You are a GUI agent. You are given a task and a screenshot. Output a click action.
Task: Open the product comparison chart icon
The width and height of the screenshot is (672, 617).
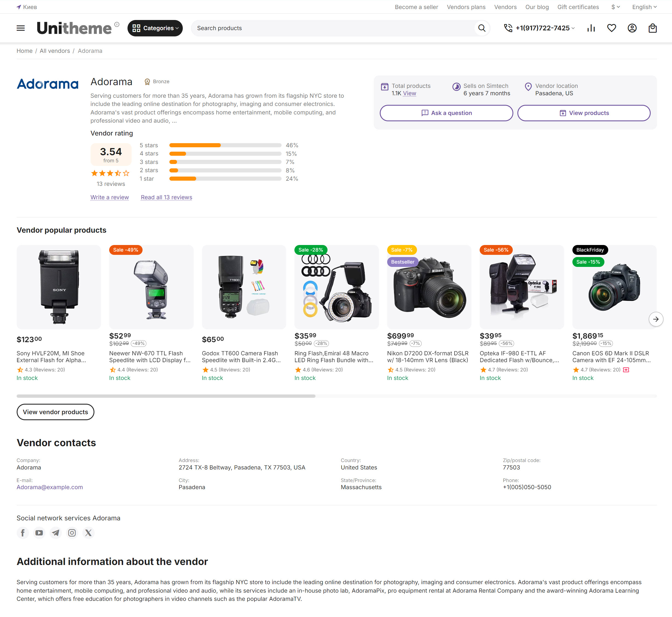[x=591, y=28]
